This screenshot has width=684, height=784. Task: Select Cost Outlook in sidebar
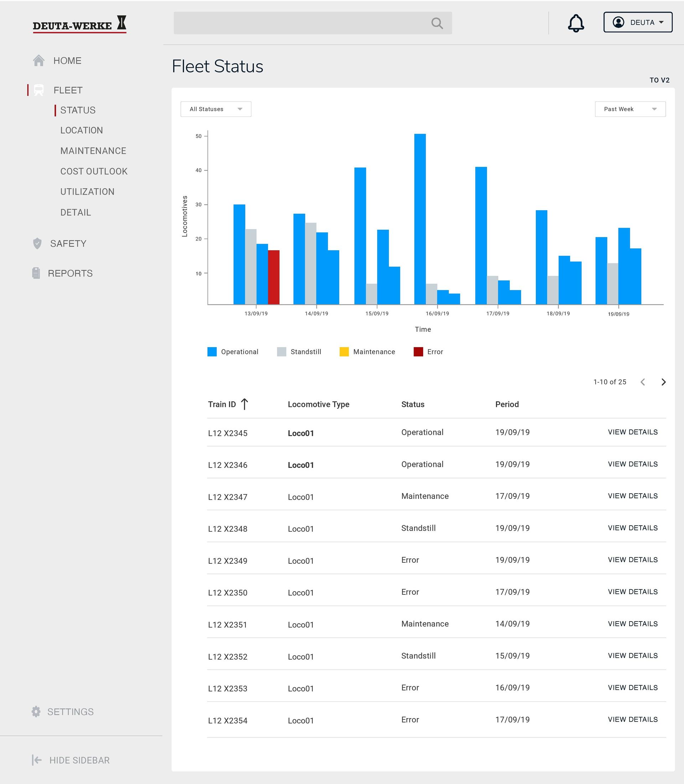[94, 171]
